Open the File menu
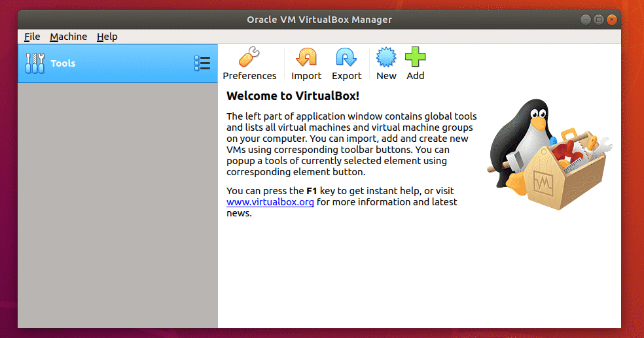The image size is (644, 338). [32, 37]
